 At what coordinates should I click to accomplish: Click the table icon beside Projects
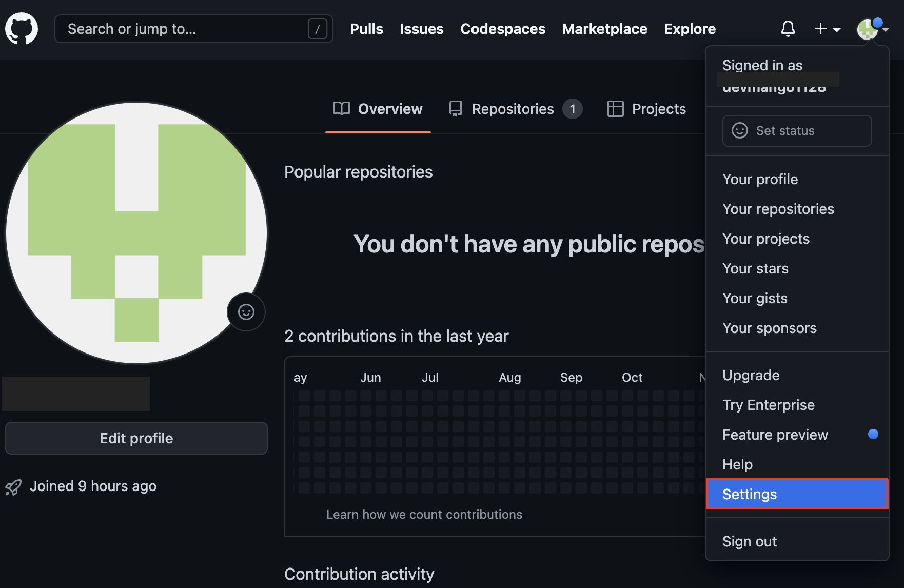[x=615, y=109]
